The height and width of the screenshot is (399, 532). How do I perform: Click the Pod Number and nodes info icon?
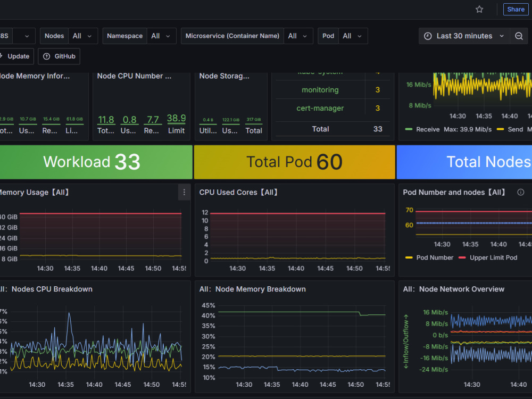[x=520, y=193]
